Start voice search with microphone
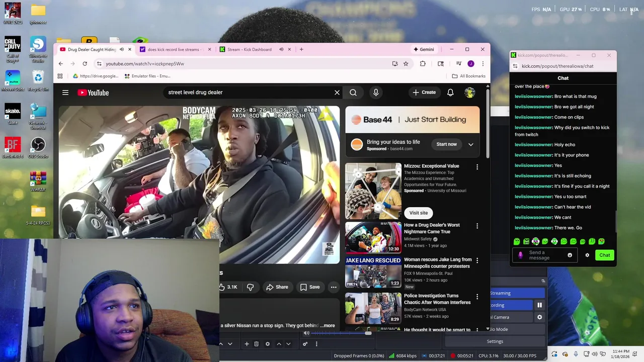 [375, 93]
